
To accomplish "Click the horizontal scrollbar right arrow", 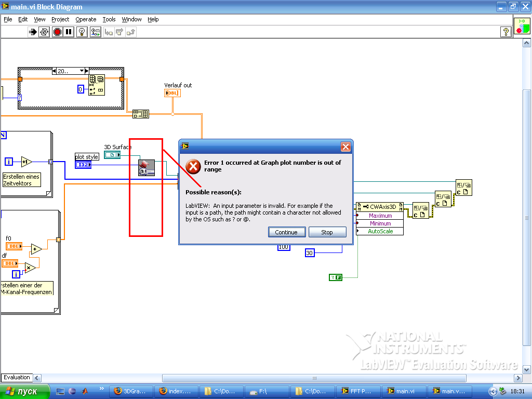I will click(518, 378).
